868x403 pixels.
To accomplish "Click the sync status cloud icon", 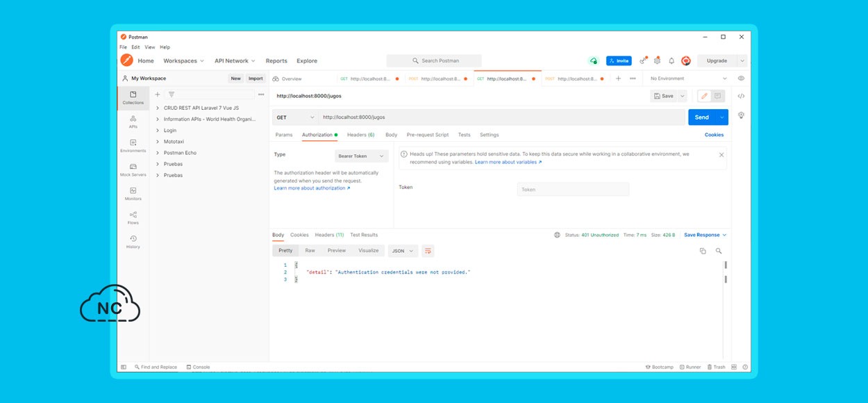I will (593, 60).
